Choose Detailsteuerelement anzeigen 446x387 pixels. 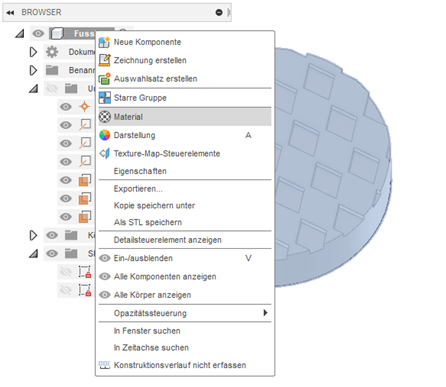click(185, 240)
